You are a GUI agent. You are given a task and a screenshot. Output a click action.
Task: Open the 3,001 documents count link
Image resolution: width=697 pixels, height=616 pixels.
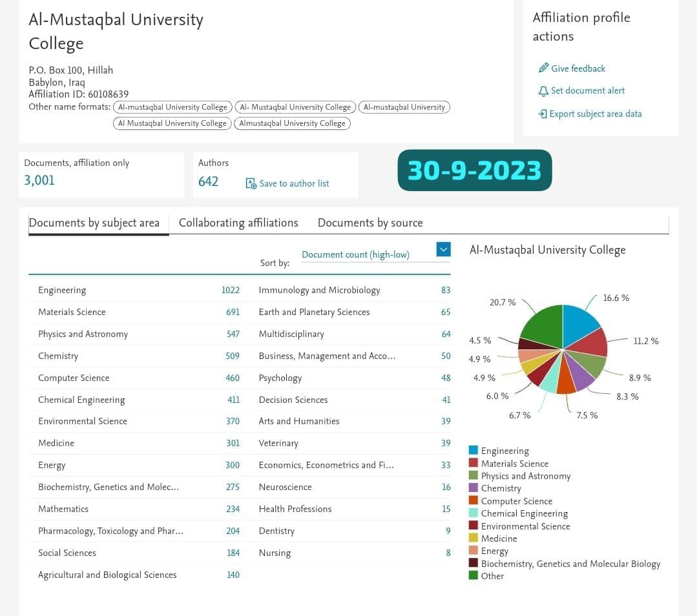coord(39,180)
